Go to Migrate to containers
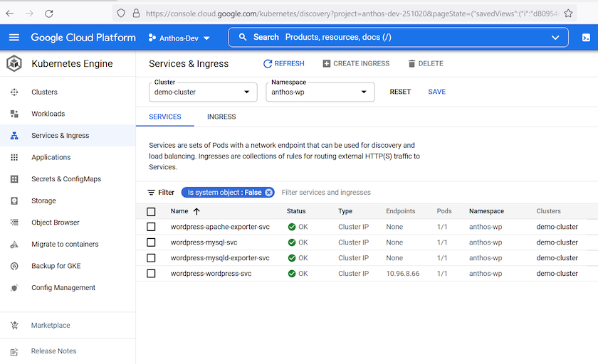 point(65,245)
